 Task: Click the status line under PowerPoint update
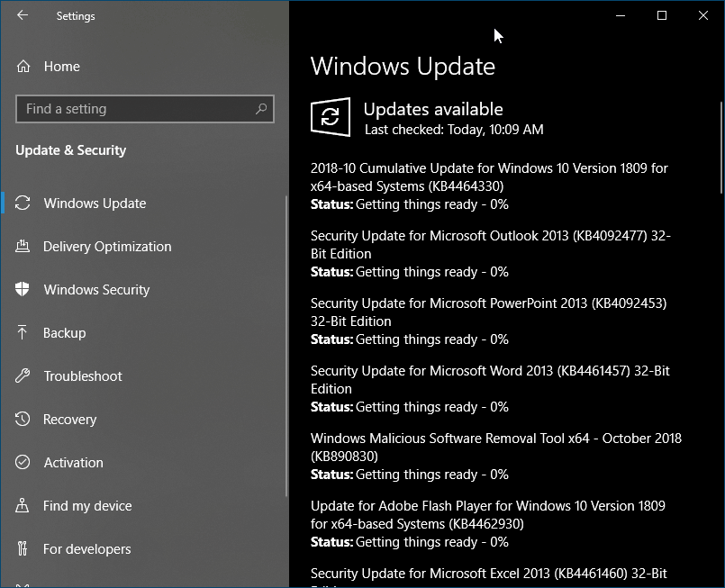(x=409, y=339)
